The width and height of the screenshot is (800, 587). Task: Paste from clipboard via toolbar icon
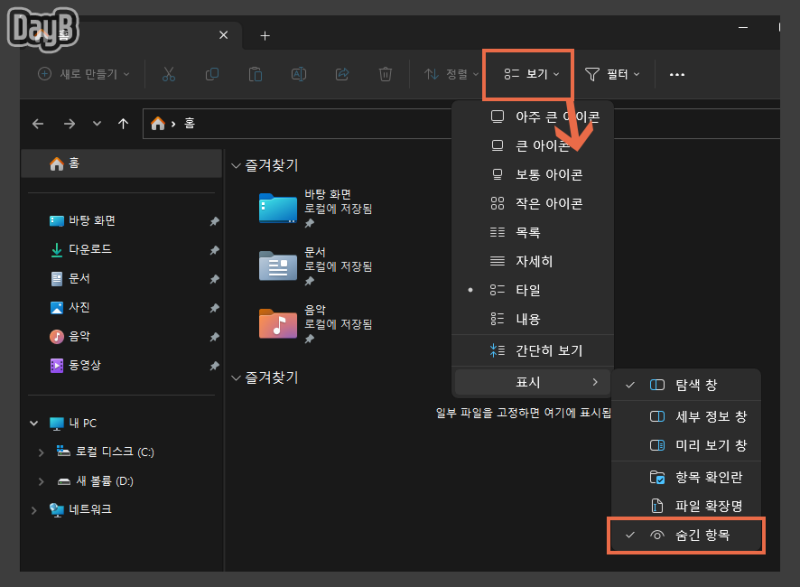pos(255,74)
